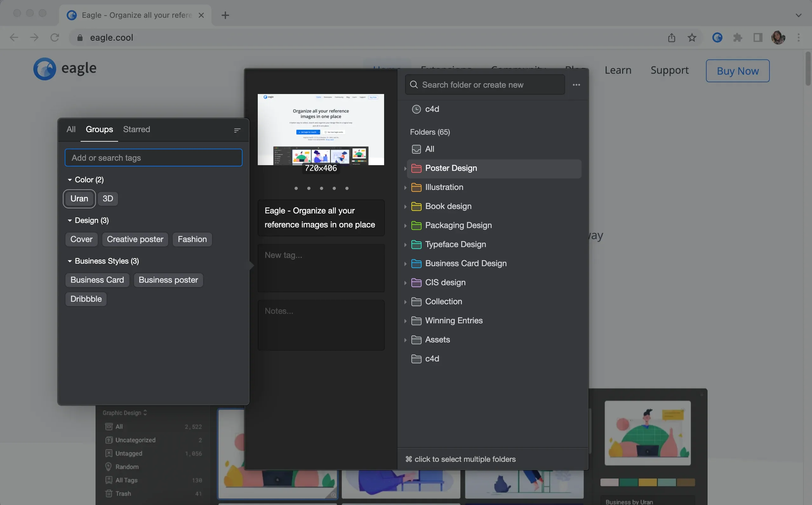Collapse the Color (2) tag group
The width and height of the screenshot is (812, 505).
70,180
